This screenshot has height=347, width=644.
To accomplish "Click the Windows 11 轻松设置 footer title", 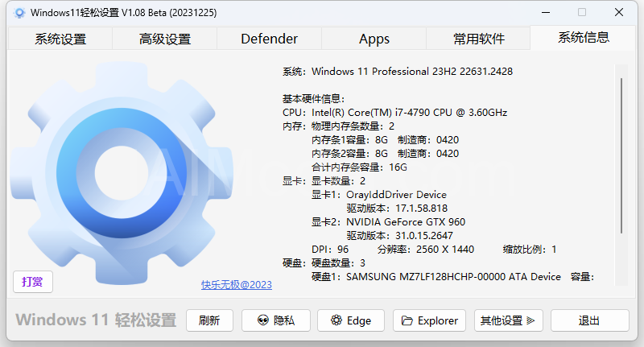I will click(96, 320).
